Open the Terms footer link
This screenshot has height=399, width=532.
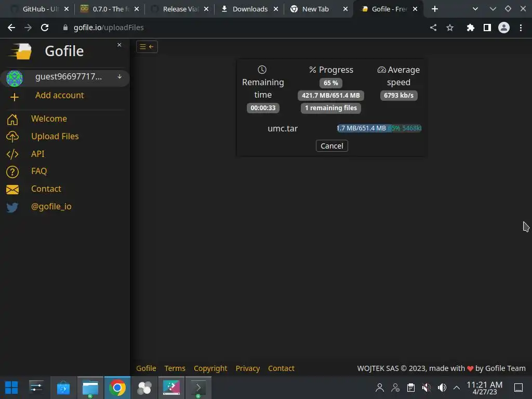tap(175, 368)
